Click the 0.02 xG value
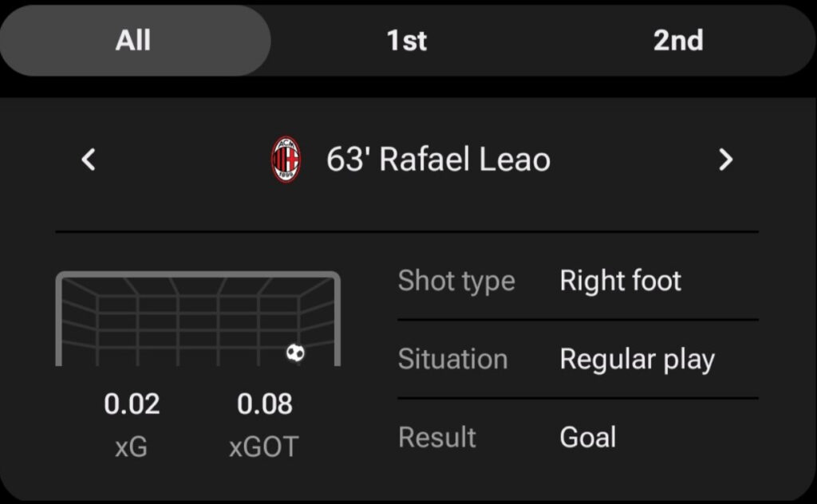817x504 pixels. coord(132,404)
